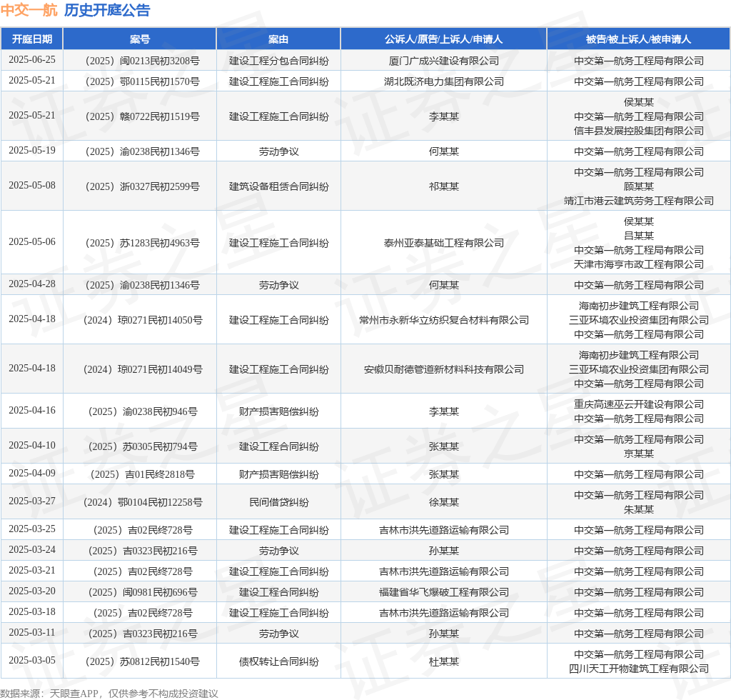The height and width of the screenshot is (700, 731).
Task: Click plaintiff 徐某某
Action: pyautogui.click(x=444, y=502)
